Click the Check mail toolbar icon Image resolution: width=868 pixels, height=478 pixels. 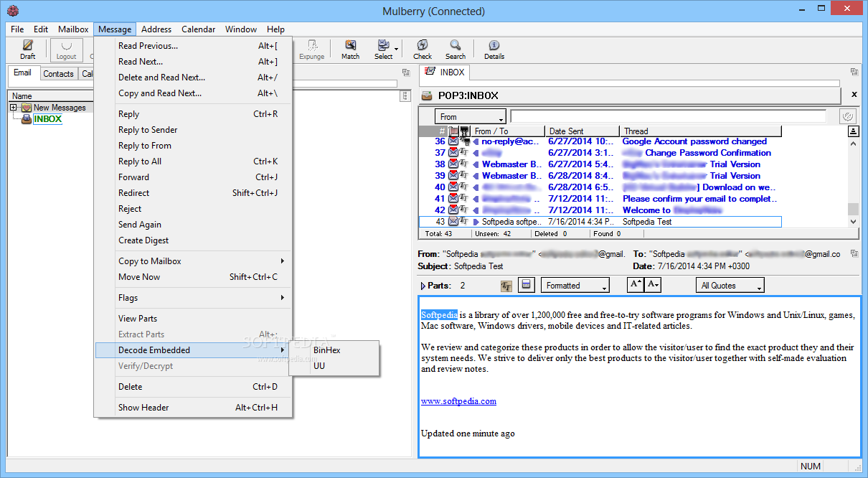(423, 45)
